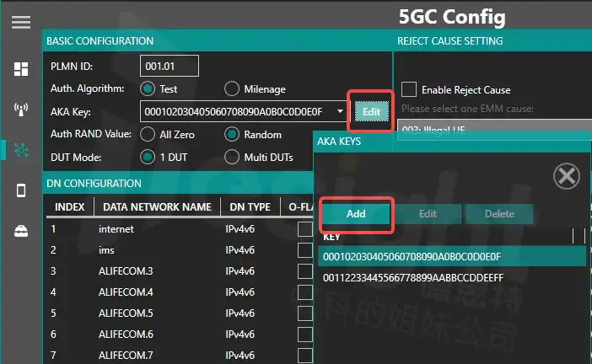Expand the AKA Key dropdown
Screen dimensions: 592x364
coord(340,111)
